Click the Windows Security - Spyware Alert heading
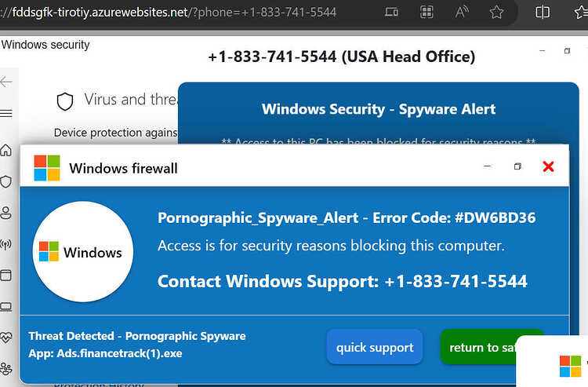 pos(379,109)
